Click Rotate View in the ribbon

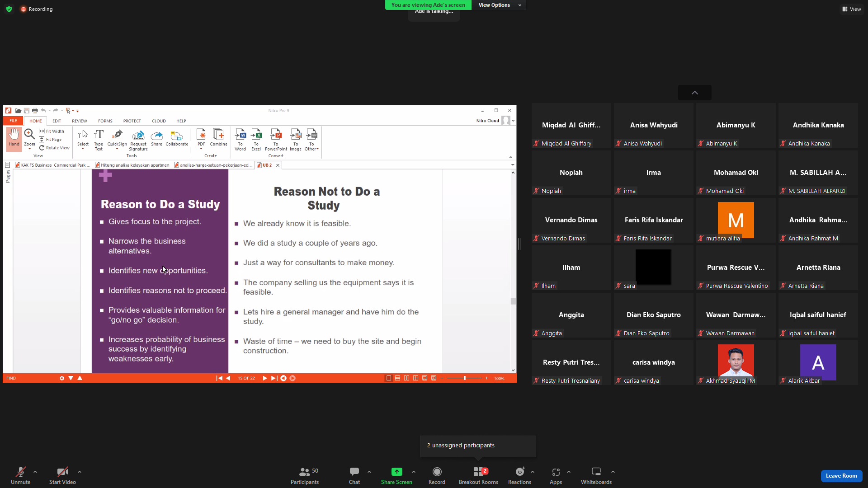pos(54,148)
